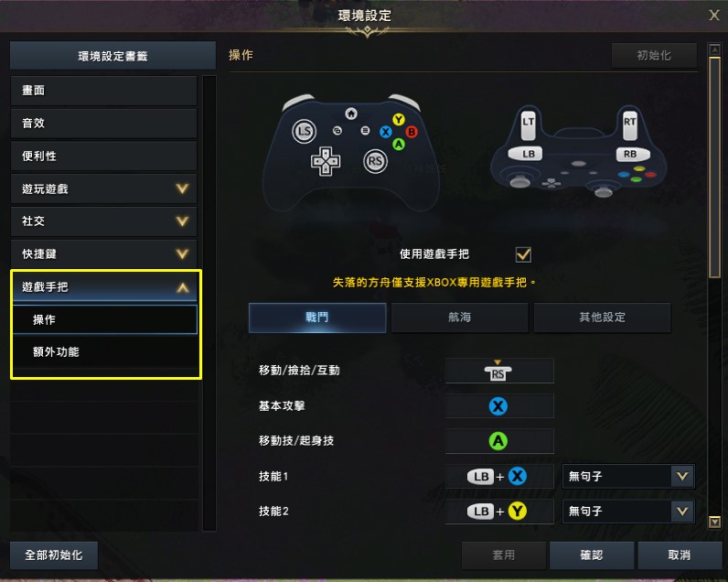728x582 pixels.
Task: Click the 確認 button
Action: (x=592, y=555)
